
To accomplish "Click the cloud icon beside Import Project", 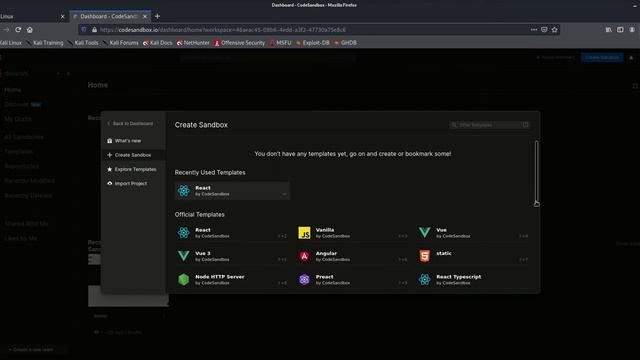I will [109, 183].
